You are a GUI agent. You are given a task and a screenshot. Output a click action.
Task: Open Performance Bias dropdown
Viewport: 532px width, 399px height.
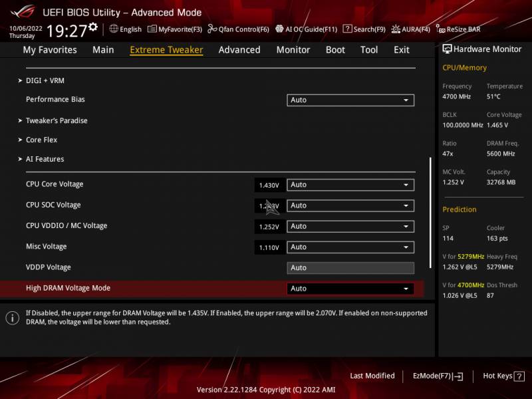click(350, 100)
